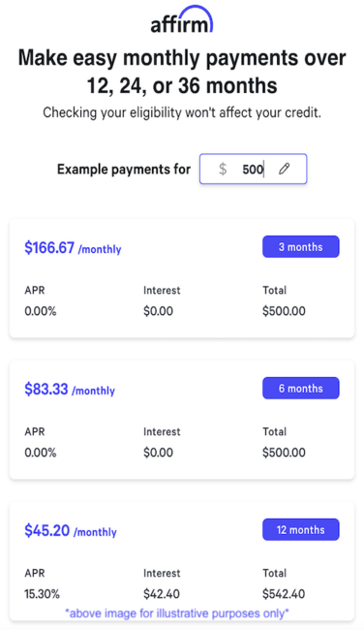Click the Example payments for label
The height and width of the screenshot is (630, 364).
124,170
